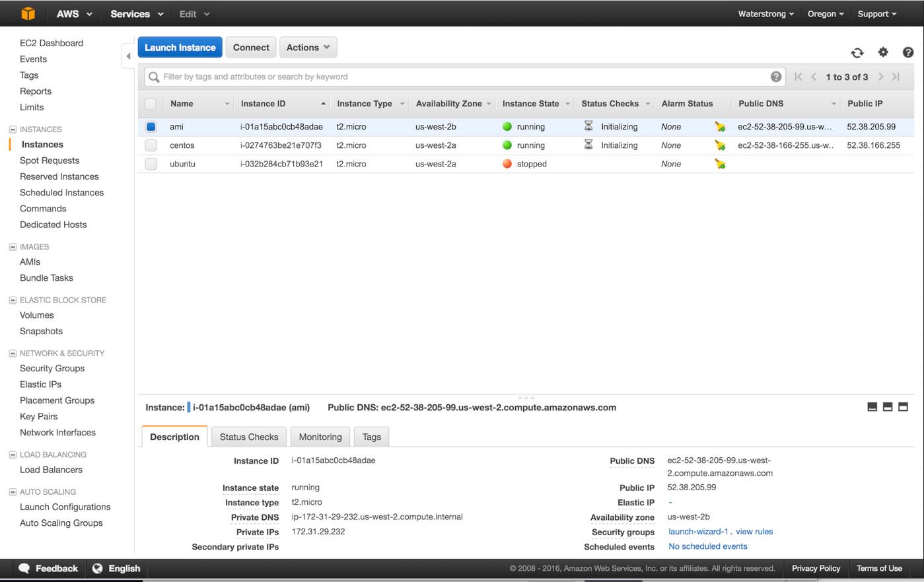Click the globe language icon in the footer
This screenshot has height=582, width=924.
click(97, 568)
